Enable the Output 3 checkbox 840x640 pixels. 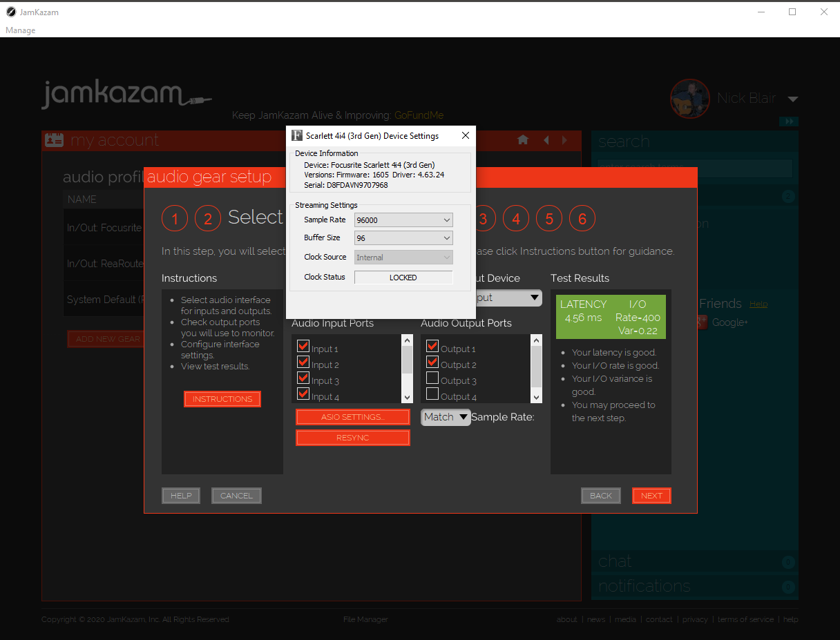432,378
